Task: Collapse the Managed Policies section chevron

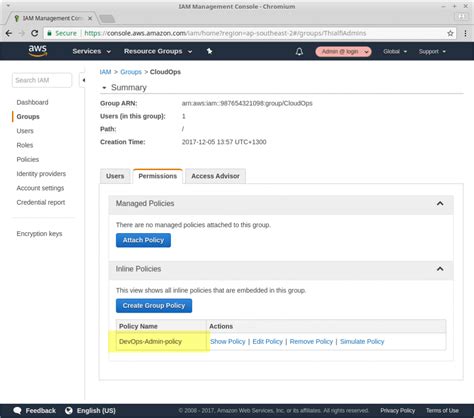Action: pos(440,203)
